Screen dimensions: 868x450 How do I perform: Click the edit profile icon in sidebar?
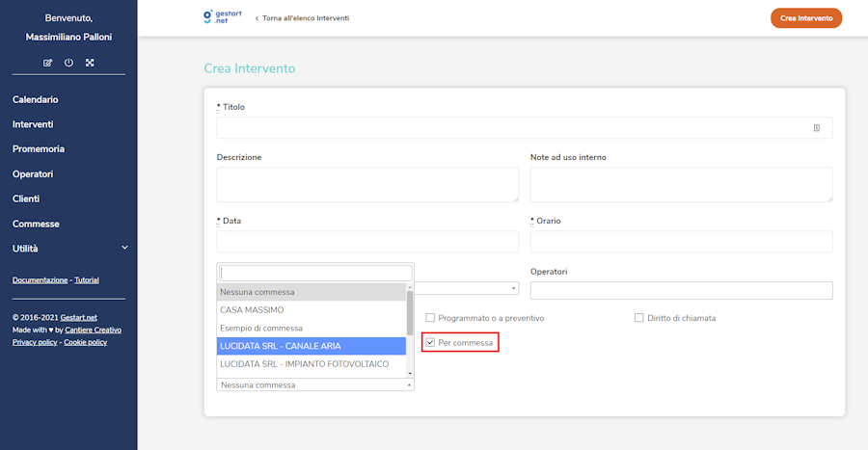point(48,63)
